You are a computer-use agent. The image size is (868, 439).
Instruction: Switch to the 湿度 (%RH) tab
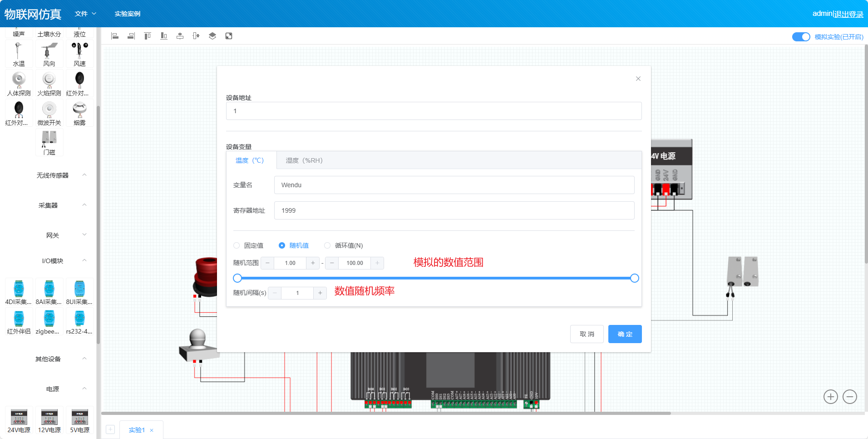(304, 160)
